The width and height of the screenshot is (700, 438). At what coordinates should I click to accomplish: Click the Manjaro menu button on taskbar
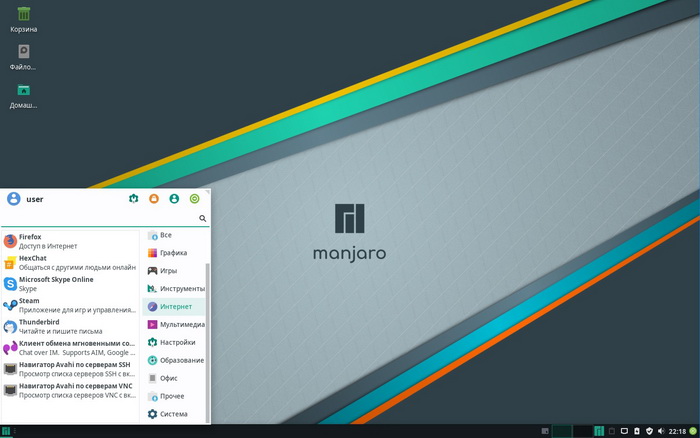6,431
